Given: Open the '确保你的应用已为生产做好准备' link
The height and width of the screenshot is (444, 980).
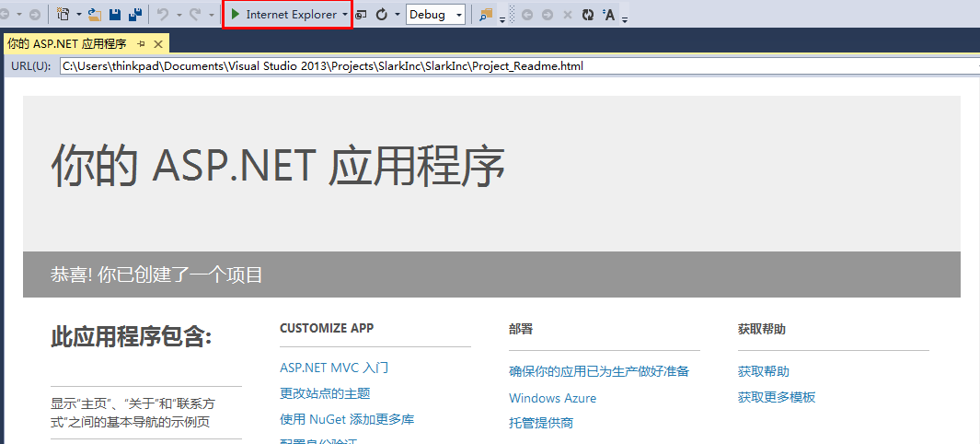Looking at the screenshot, I should click(599, 371).
